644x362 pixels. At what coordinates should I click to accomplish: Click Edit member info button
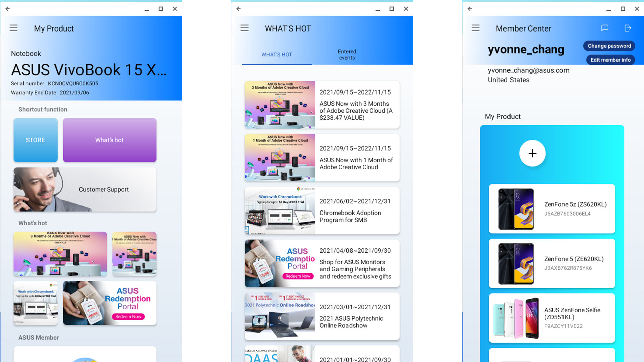610,60
